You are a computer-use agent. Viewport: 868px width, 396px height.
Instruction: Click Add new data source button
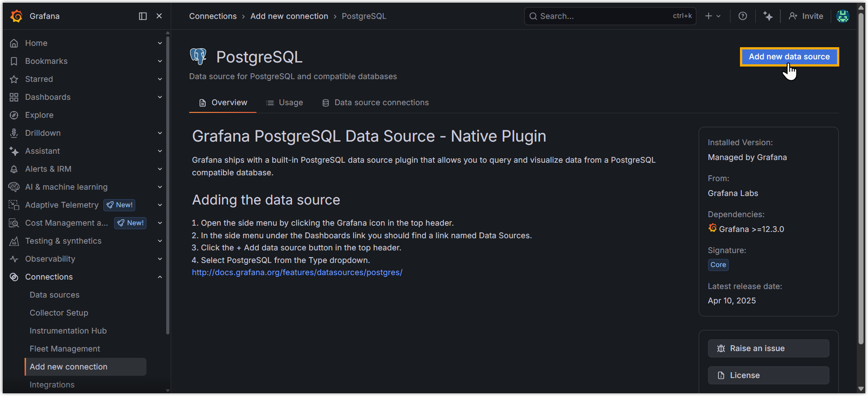click(x=789, y=57)
